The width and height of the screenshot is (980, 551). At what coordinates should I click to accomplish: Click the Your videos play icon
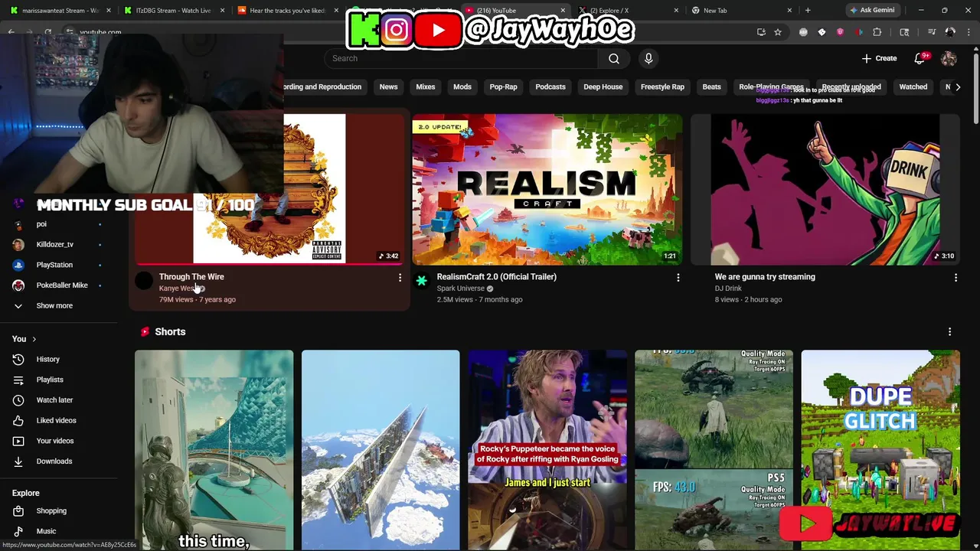coord(18,441)
